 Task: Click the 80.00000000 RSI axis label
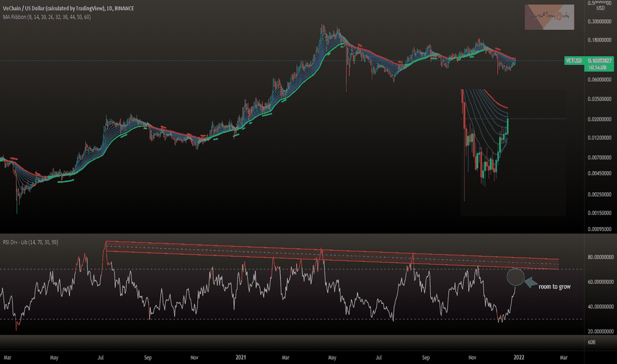[600, 257]
